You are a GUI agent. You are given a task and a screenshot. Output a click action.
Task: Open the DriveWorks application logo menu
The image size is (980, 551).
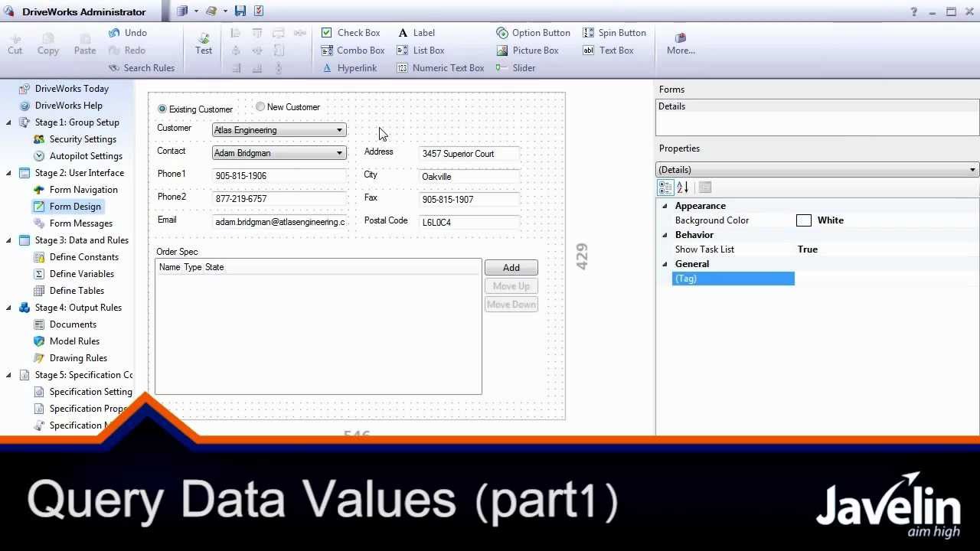click(x=9, y=11)
